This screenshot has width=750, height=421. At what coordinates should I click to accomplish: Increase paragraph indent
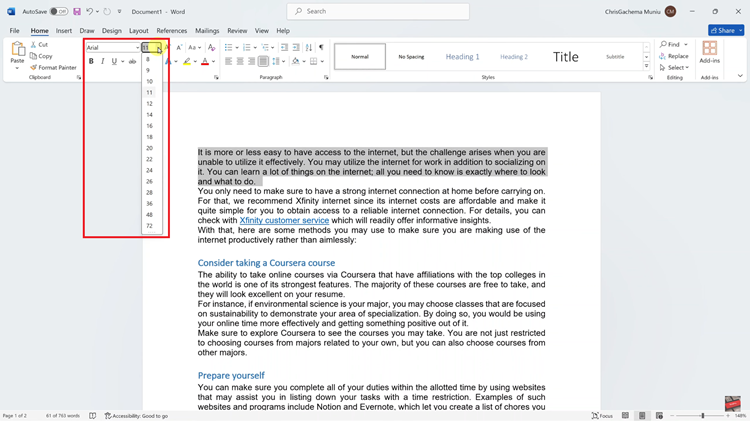tap(296, 47)
